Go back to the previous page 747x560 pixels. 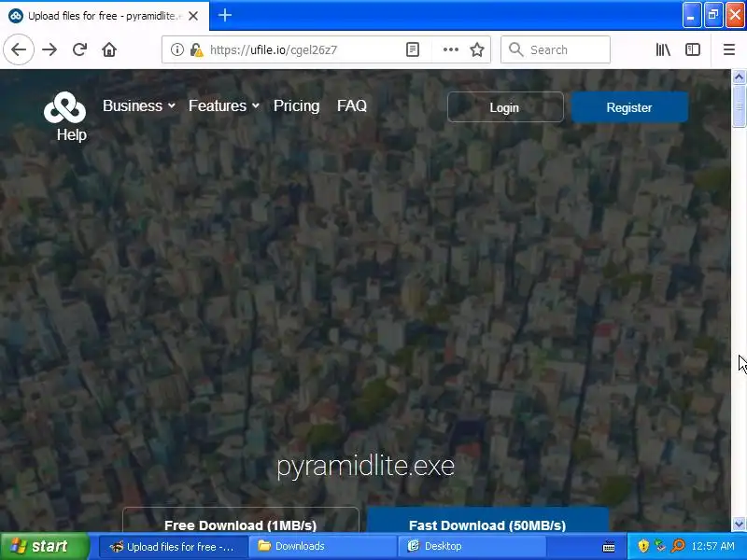(19, 49)
